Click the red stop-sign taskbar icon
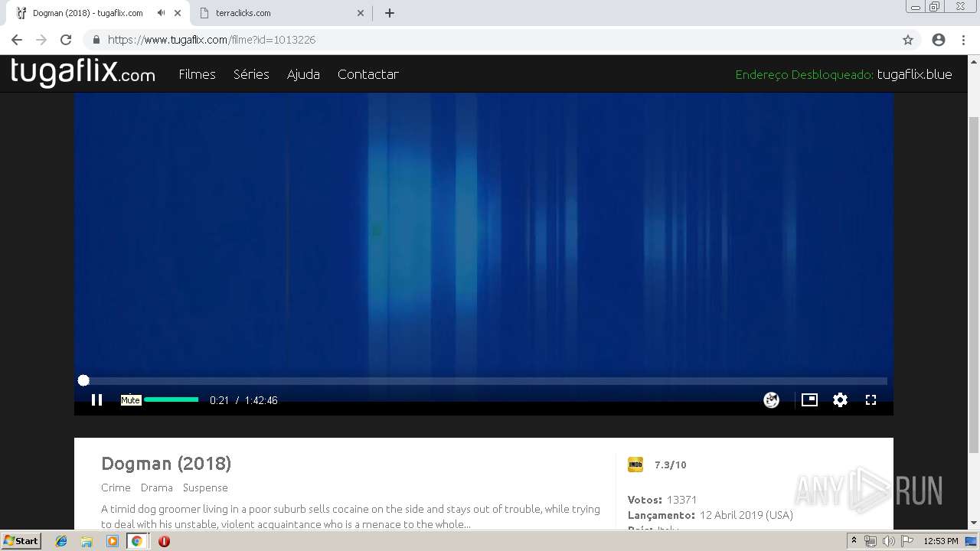 coord(164,541)
